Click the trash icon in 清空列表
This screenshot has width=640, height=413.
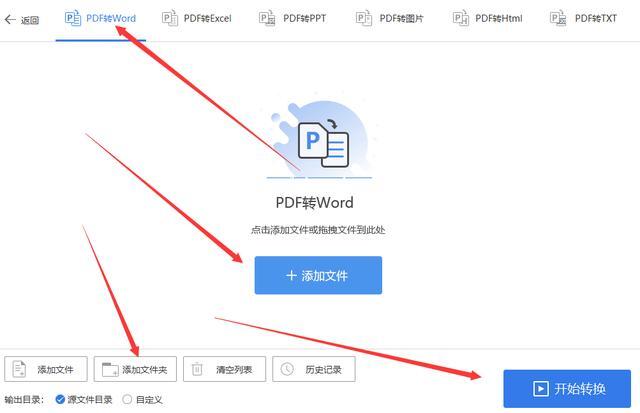[x=197, y=369]
